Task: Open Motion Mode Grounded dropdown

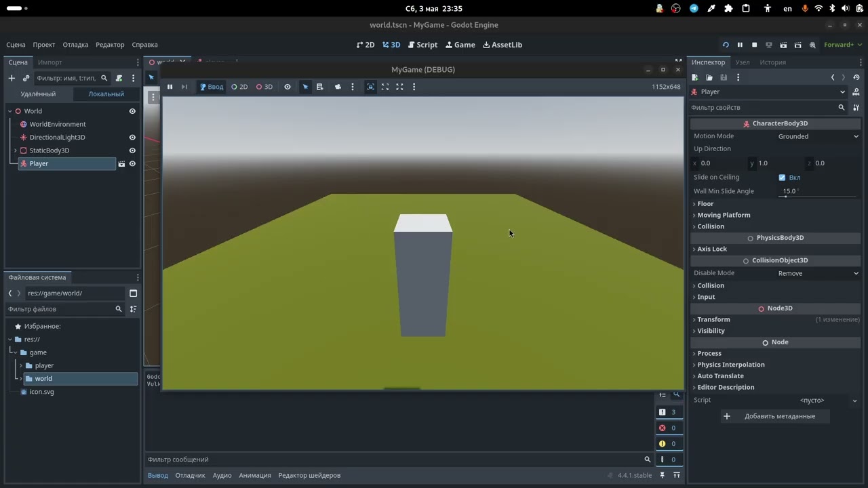Action: (818, 136)
